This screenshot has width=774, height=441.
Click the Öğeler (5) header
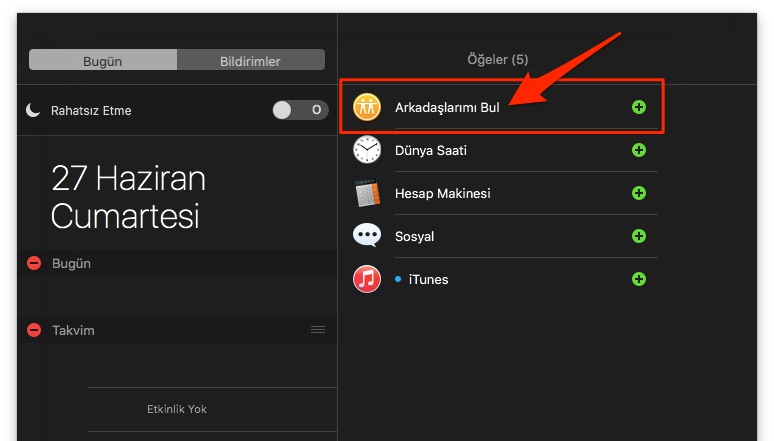point(497,60)
